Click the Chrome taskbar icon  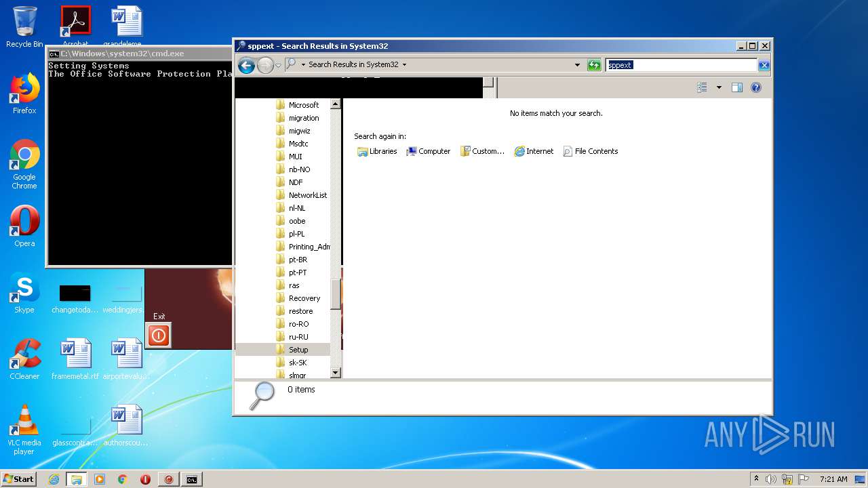pos(123,479)
